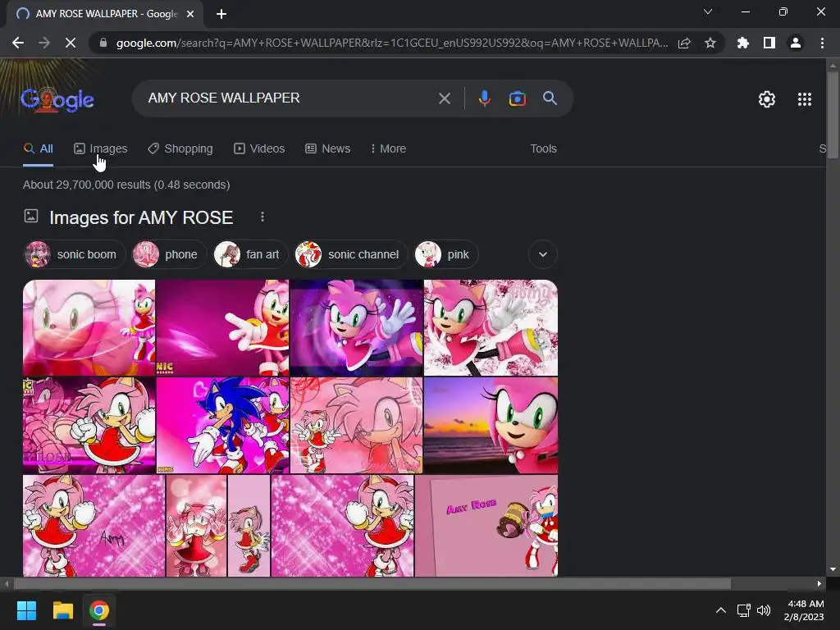Image resolution: width=840 pixels, height=630 pixels.
Task: Open Chrome three-dot menu
Action: [x=822, y=43]
